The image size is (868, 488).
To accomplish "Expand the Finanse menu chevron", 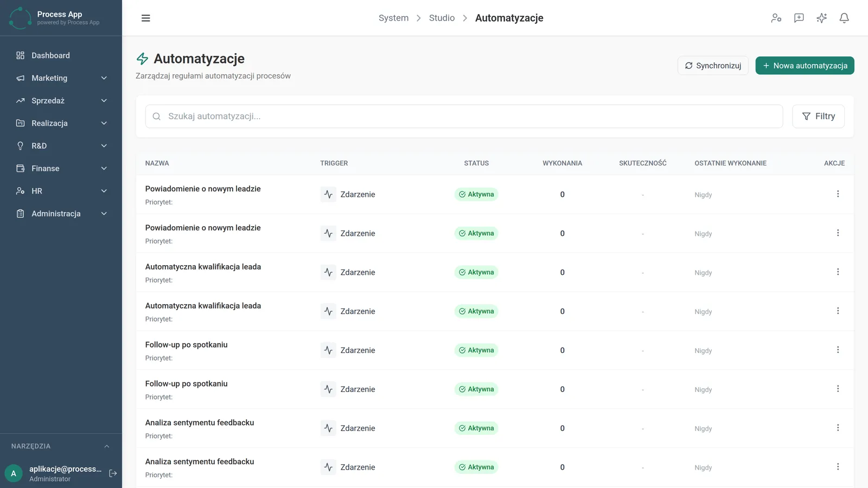I will 104,169.
